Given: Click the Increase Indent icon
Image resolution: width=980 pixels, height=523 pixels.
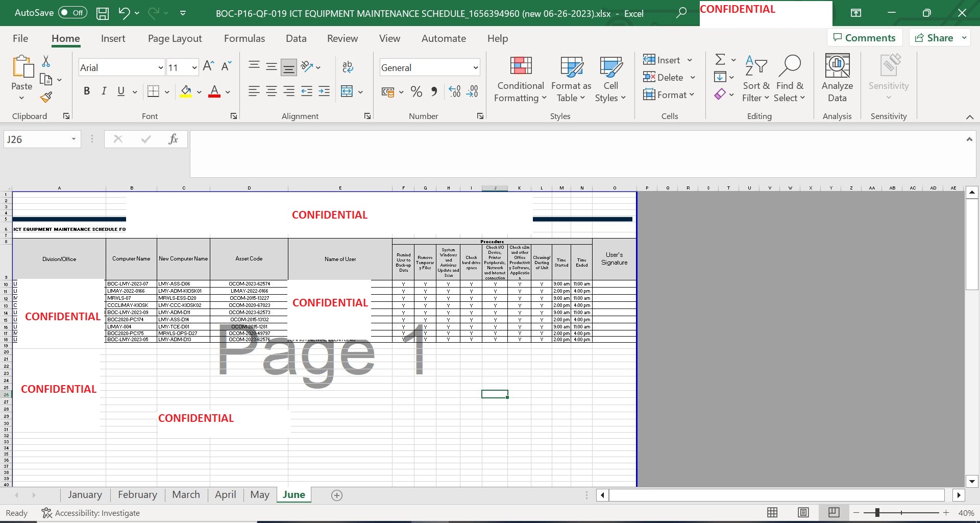Looking at the screenshot, I should (324, 91).
